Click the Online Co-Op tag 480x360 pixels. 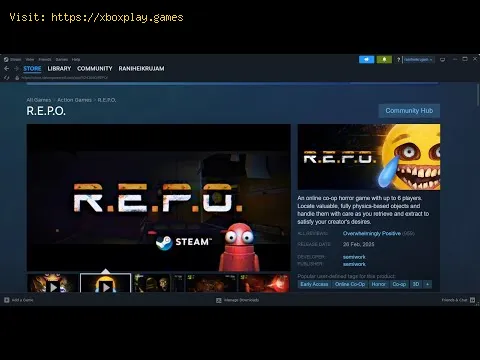350,284
